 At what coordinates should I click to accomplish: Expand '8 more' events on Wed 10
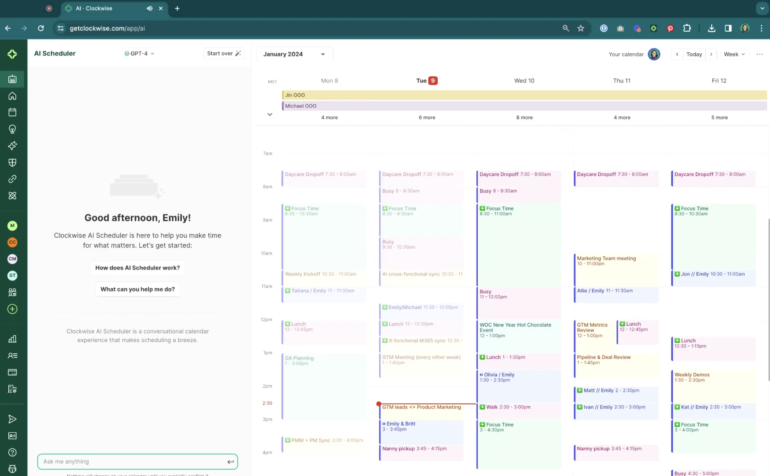524,117
